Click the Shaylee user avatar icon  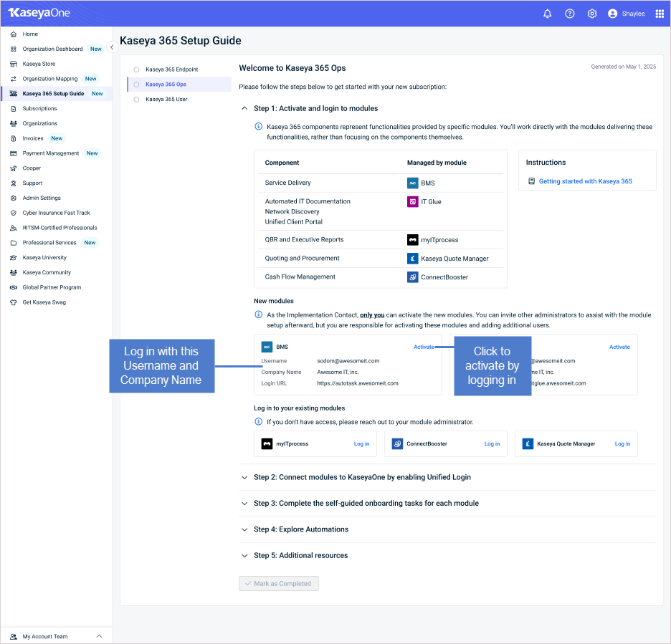612,14
